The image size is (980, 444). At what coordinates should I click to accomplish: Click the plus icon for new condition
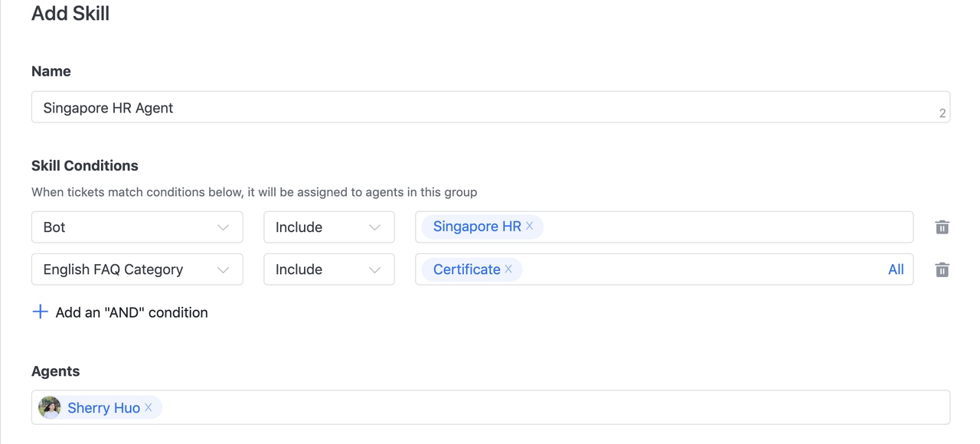point(41,312)
